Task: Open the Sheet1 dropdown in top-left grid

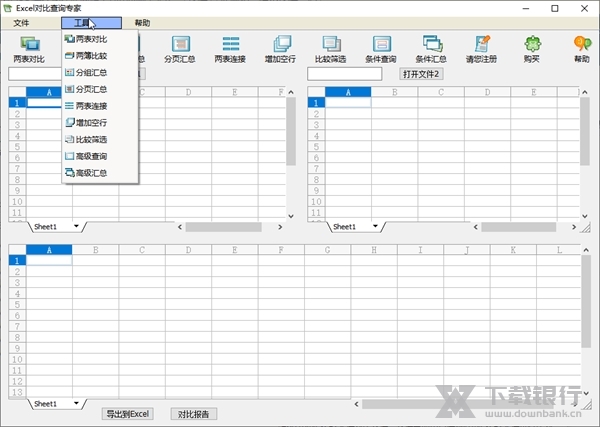Action: tap(76, 227)
